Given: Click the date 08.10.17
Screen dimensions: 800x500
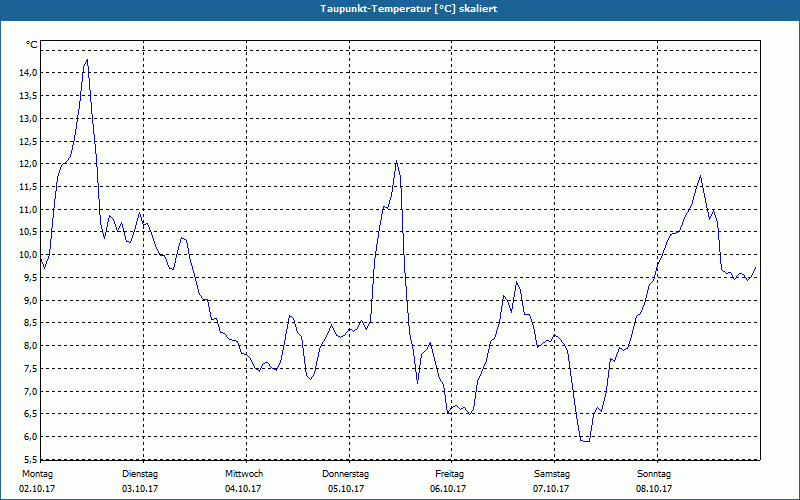Looking at the screenshot, I should pos(654,489).
